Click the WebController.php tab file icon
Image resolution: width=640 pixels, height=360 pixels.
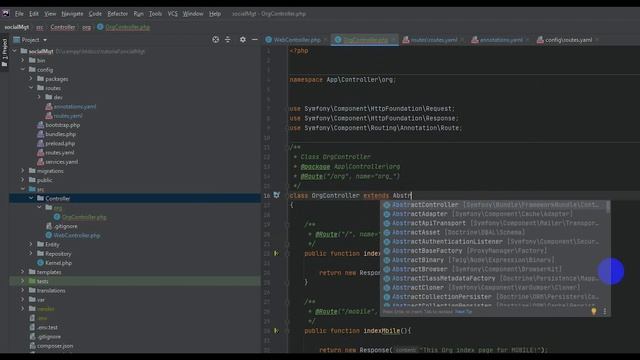(268, 40)
